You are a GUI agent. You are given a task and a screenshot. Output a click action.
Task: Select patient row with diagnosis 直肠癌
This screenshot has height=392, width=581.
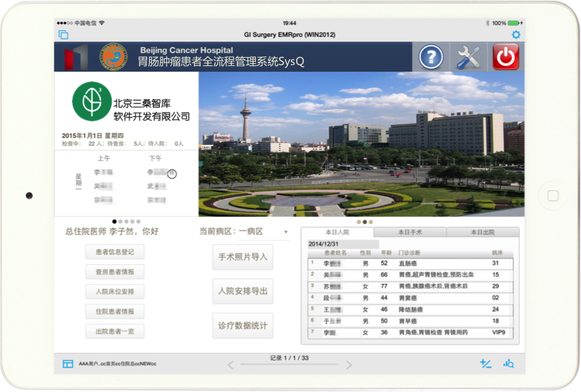click(410, 264)
